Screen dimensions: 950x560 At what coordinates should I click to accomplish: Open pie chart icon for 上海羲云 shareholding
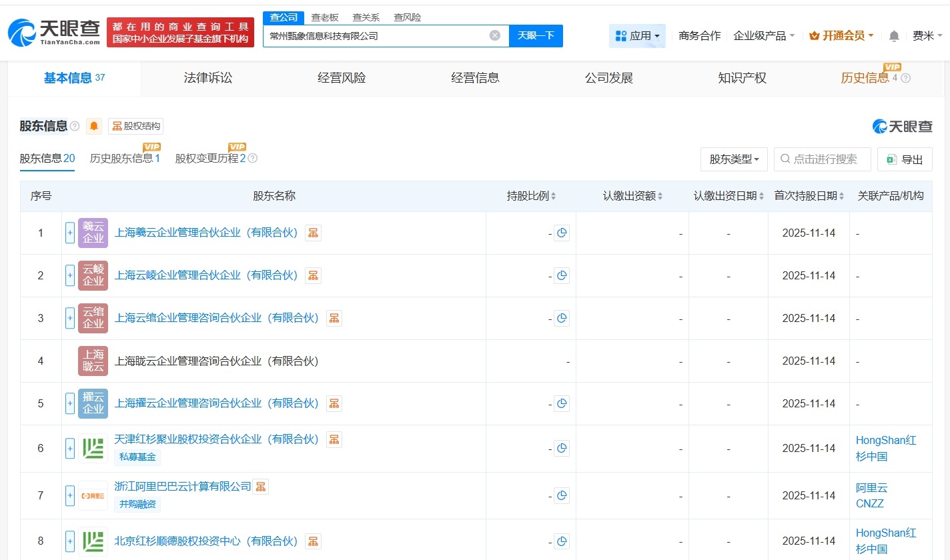(x=561, y=233)
